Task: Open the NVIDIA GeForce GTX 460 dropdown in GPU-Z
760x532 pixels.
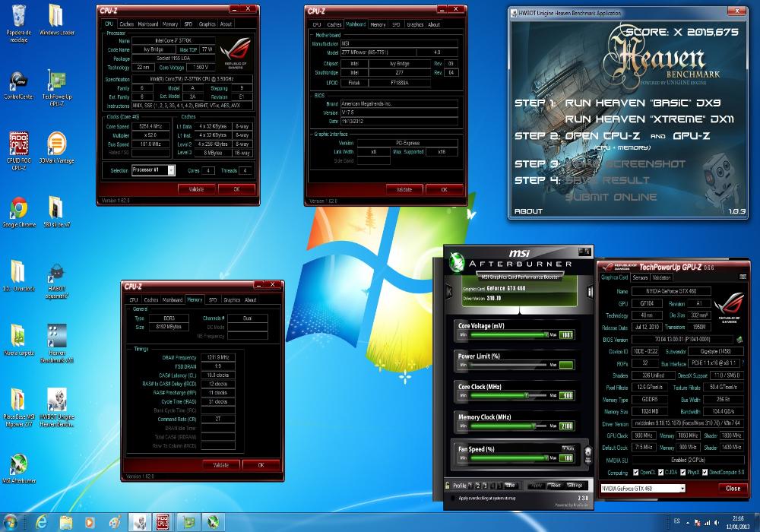Action: point(682,489)
